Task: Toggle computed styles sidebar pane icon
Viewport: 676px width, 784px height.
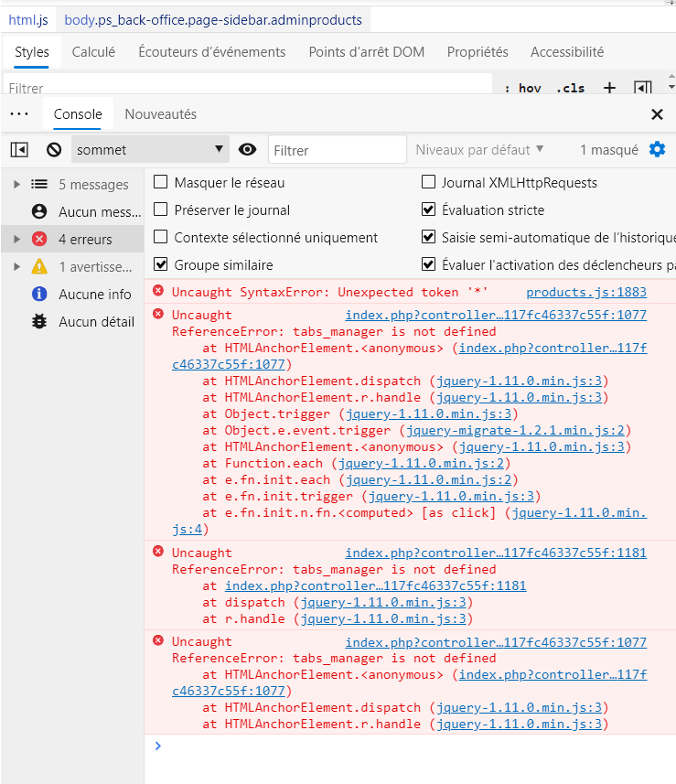Action: pos(643,88)
